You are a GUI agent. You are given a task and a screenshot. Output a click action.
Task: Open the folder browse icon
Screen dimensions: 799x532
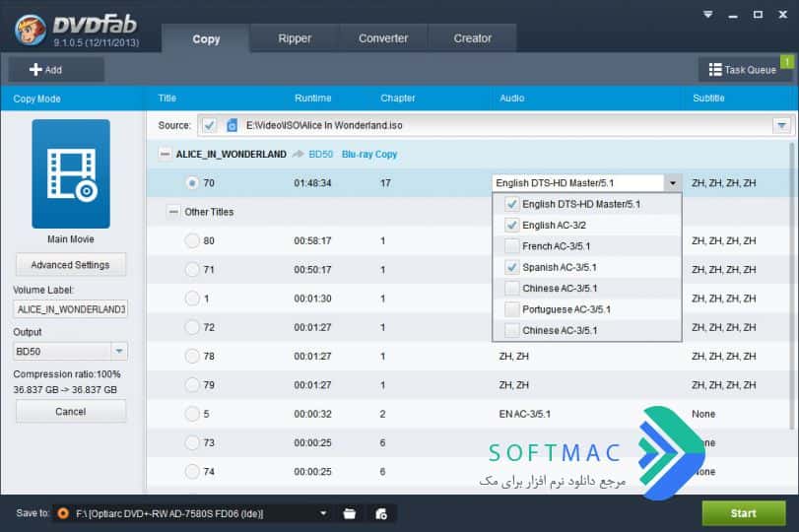click(x=350, y=513)
